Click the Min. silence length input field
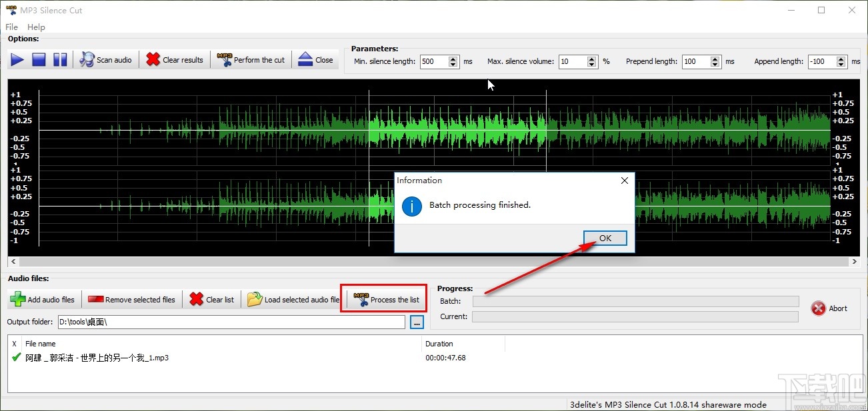Image resolution: width=868 pixels, height=411 pixels. (x=433, y=61)
